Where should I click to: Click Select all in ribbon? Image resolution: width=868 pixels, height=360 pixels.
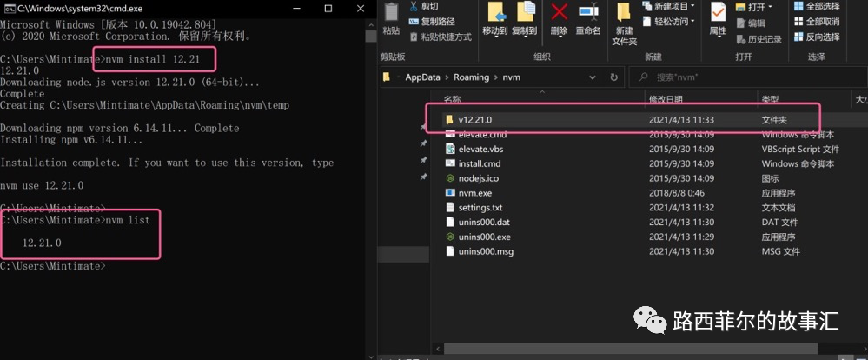(x=817, y=6)
